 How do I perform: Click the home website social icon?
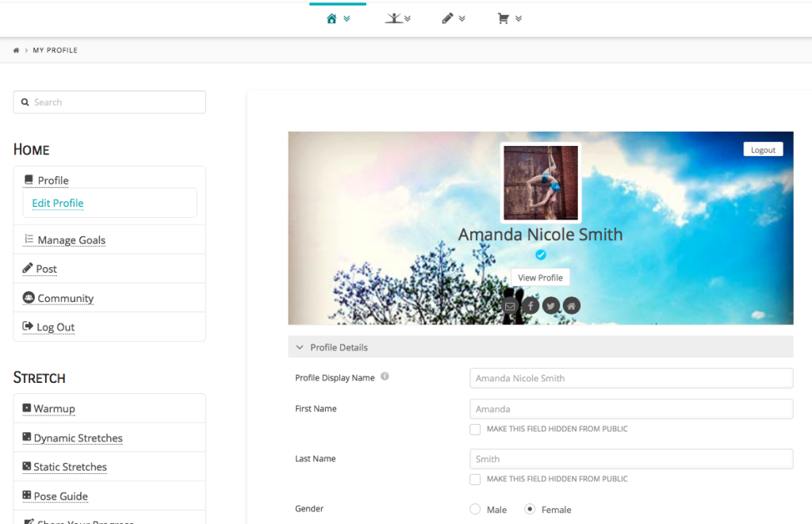[x=571, y=305]
